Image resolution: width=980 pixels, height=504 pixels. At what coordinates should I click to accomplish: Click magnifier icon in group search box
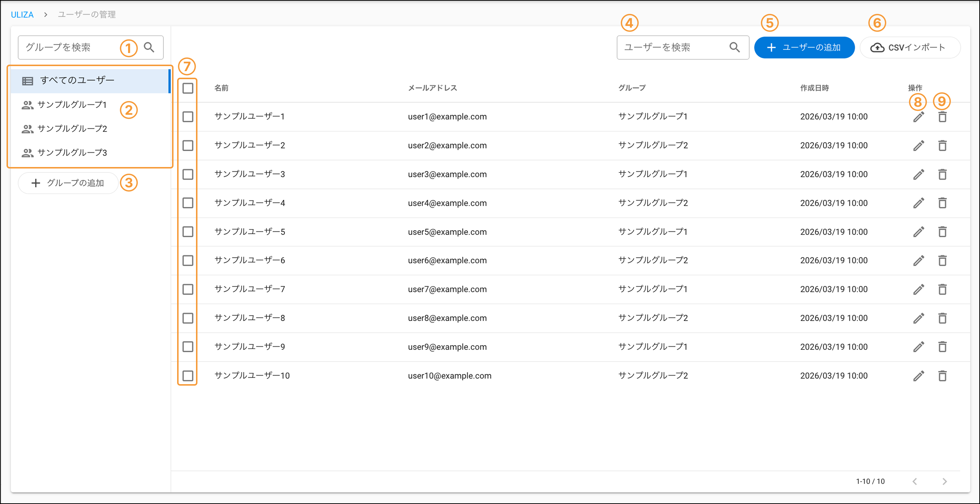click(149, 47)
